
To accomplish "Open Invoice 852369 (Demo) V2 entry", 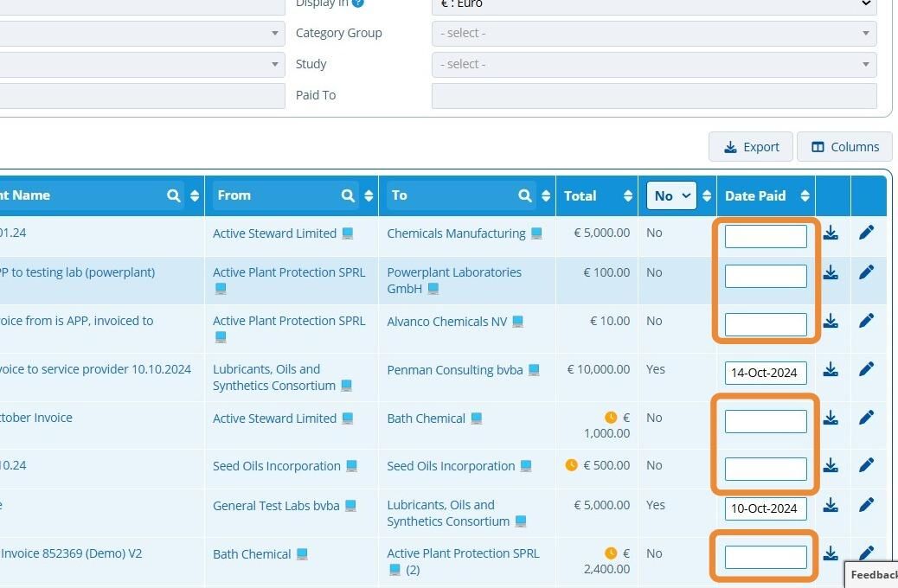I will point(71,553).
